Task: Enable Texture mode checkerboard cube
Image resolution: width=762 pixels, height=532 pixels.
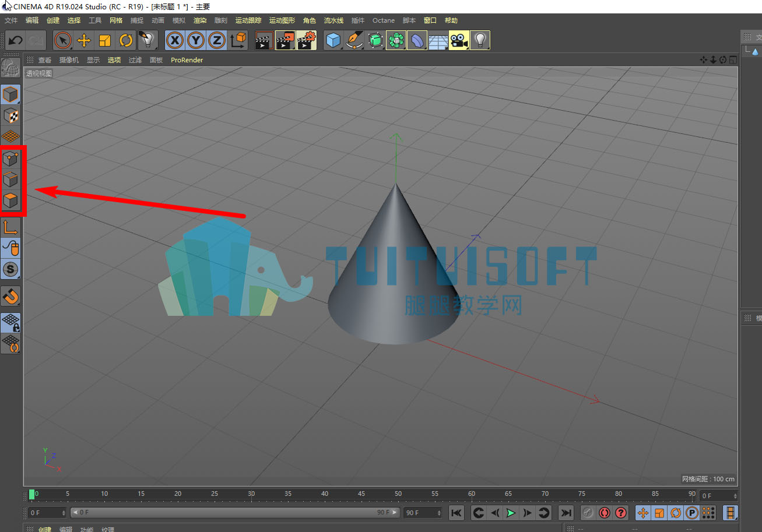Action: (11, 115)
